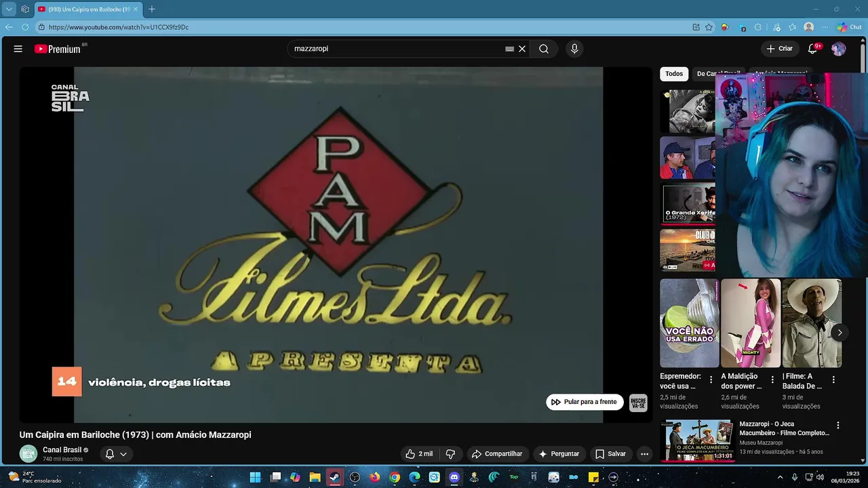Screen dimensions: 868x488
Task: Ask about the video with Perguntar
Action: point(559,454)
